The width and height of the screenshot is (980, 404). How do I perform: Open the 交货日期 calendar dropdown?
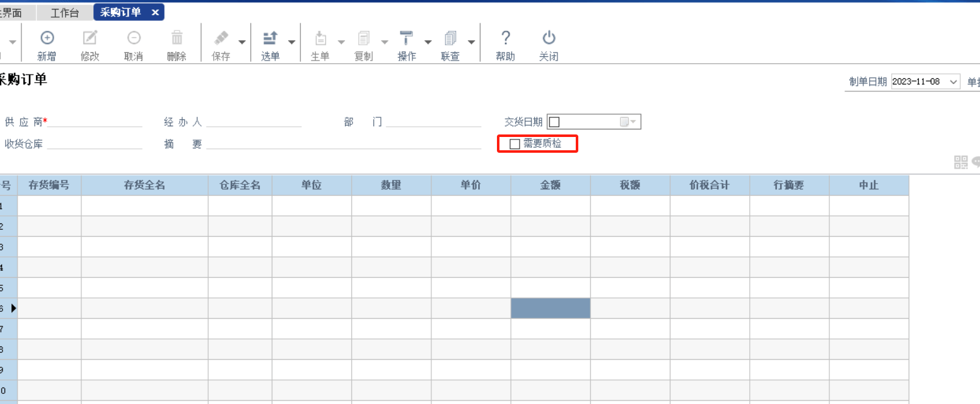pyautogui.click(x=629, y=122)
